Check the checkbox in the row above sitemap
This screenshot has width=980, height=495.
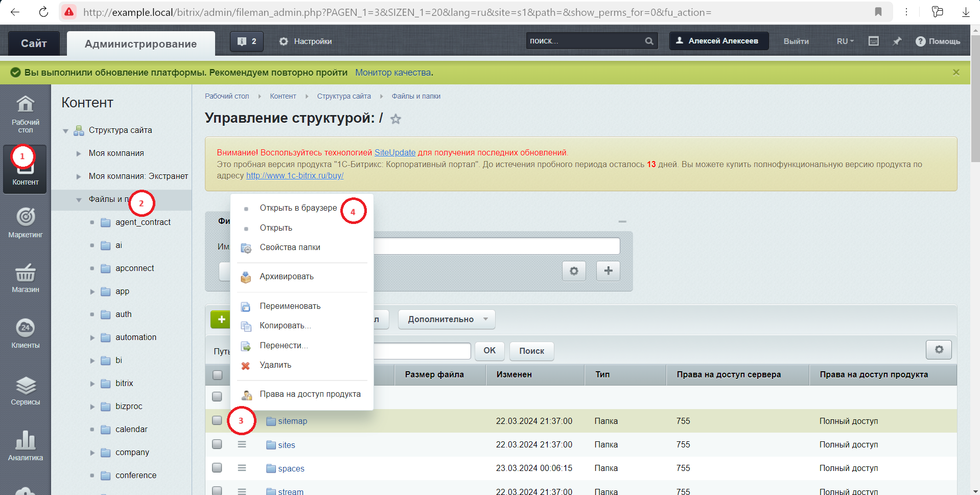(x=217, y=396)
